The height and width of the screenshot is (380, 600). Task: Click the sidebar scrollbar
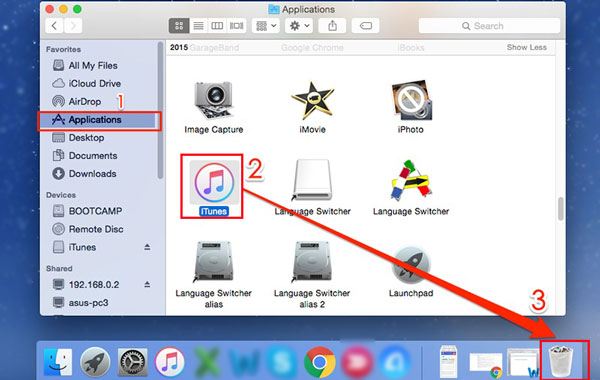click(x=160, y=110)
